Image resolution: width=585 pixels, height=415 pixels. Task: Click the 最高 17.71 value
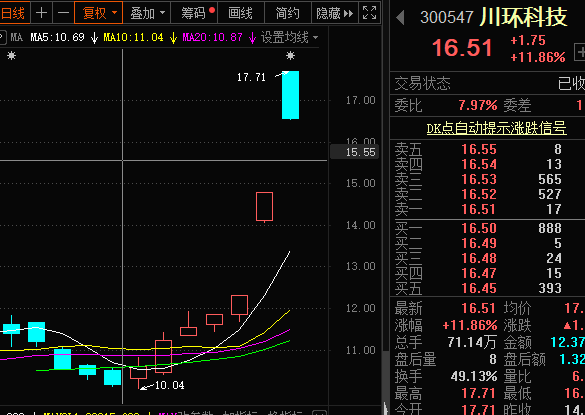tap(479, 393)
